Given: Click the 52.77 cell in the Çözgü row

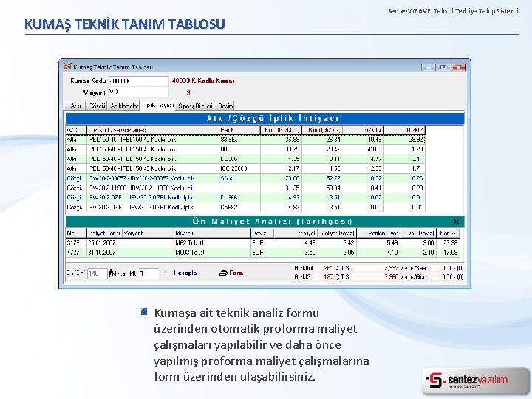Looking at the screenshot, I should tap(322, 178).
